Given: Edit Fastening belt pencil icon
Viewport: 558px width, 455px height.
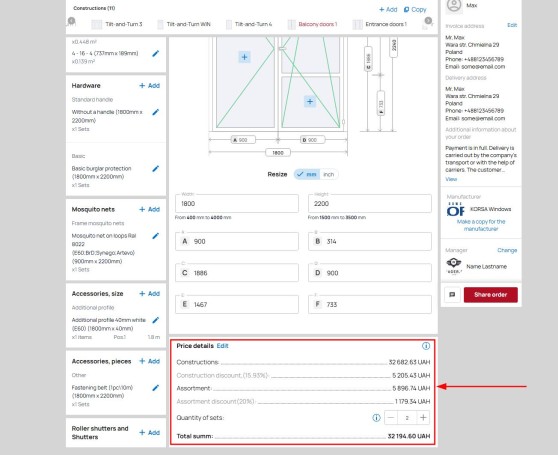Looking at the screenshot, I should point(156,388).
